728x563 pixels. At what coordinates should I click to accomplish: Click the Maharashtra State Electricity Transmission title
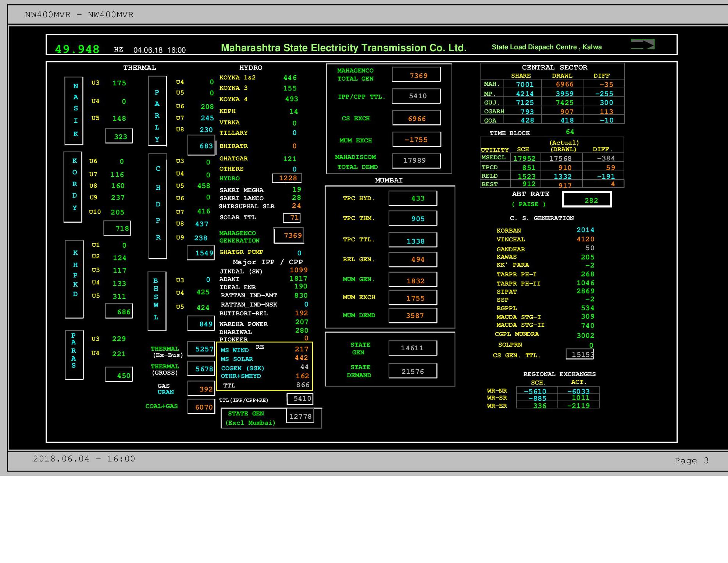coord(344,48)
